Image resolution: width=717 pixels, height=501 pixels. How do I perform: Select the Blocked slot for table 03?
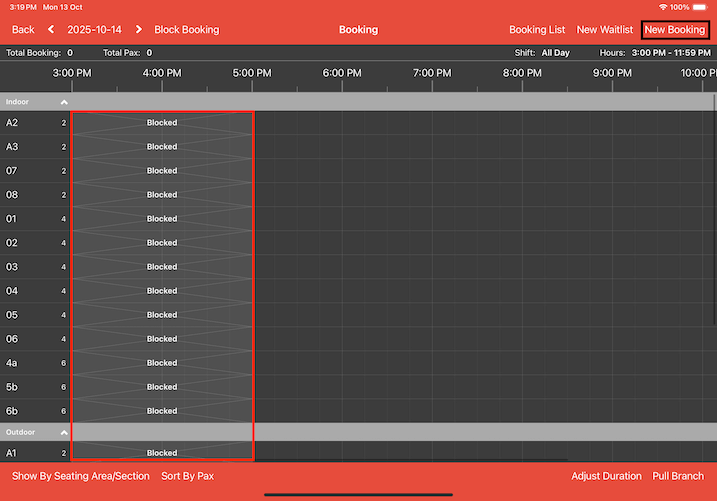[162, 266]
